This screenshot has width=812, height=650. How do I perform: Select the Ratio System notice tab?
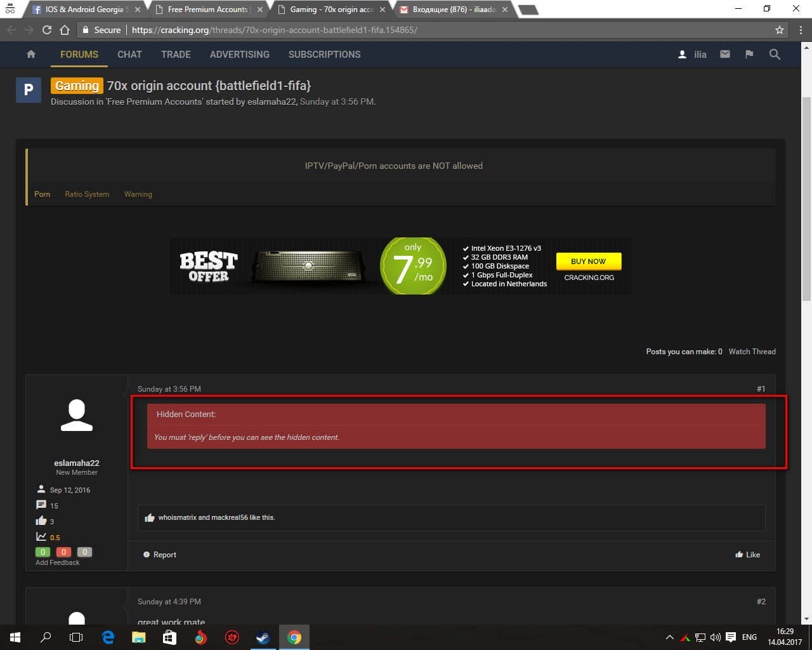click(x=87, y=194)
